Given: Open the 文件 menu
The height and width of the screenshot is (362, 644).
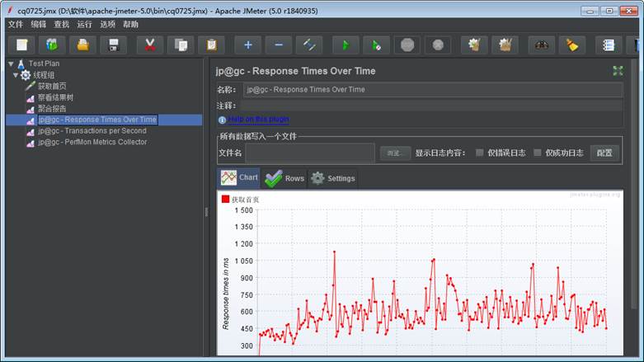Looking at the screenshot, I should 15,24.
